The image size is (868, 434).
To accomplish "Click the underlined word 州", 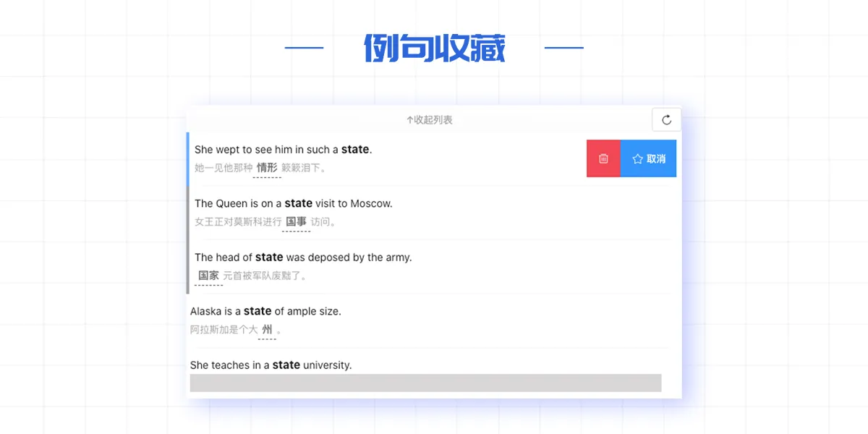I will (x=267, y=330).
